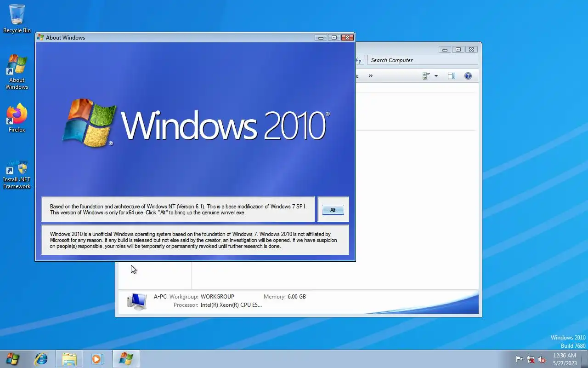Launch Internet Explorer from the taskbar
588x368 pixels.
(41, 359)
